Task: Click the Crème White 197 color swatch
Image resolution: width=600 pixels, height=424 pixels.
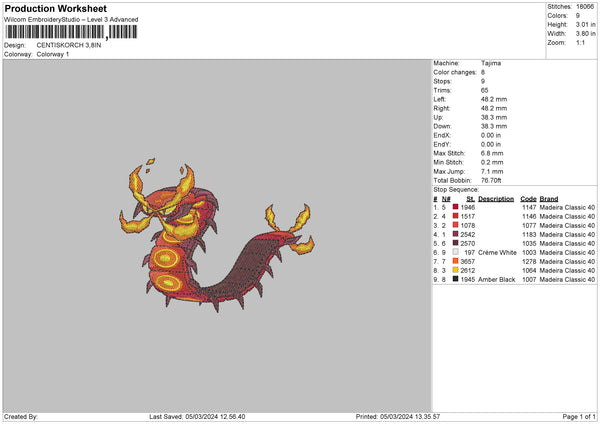Action: (455, 252)
